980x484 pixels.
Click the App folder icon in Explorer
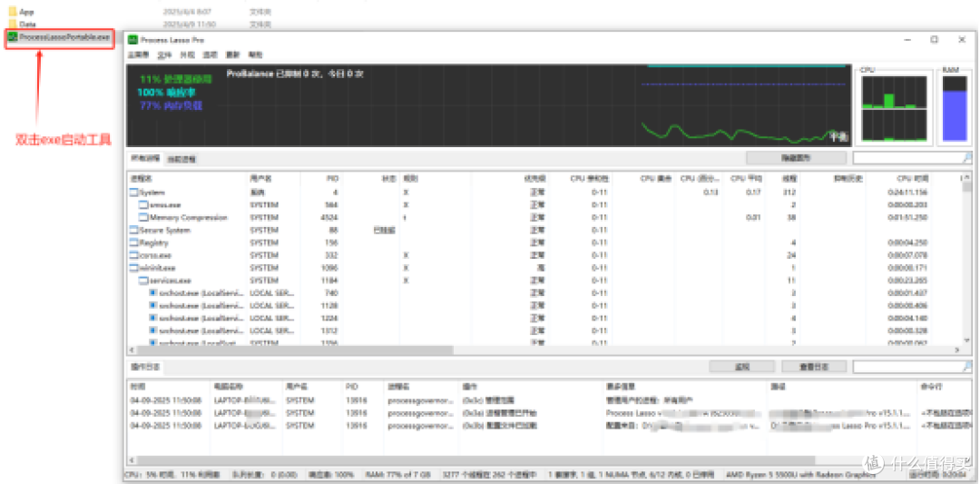13,11
